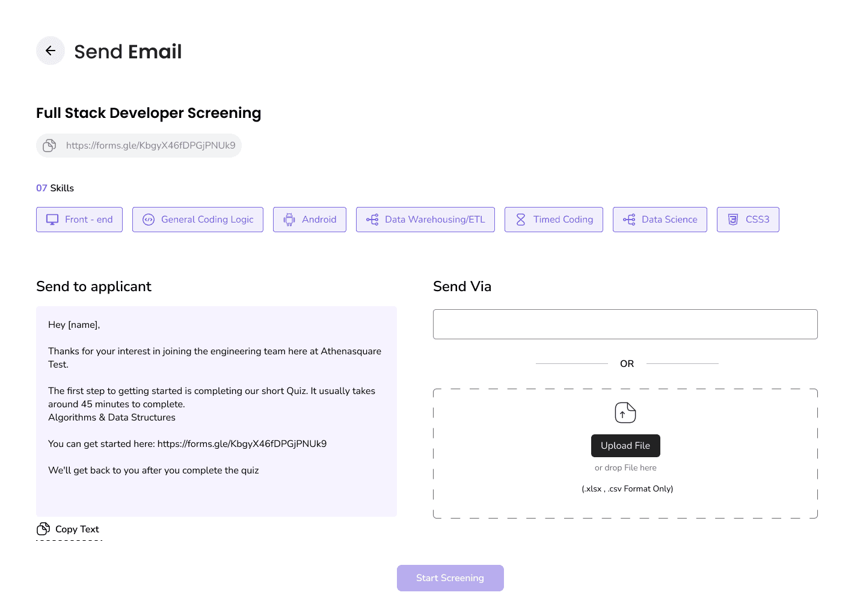866x616 pixels.
Task: Click the monitor icon in Front - end chip
Action: pyautogui.click(x=53, y=220)
